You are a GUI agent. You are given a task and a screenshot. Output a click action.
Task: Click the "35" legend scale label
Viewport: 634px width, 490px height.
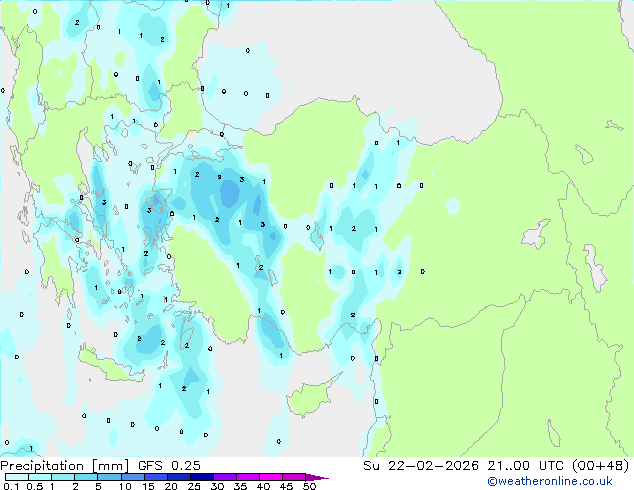pyautogui.click(x=240, y=486)
